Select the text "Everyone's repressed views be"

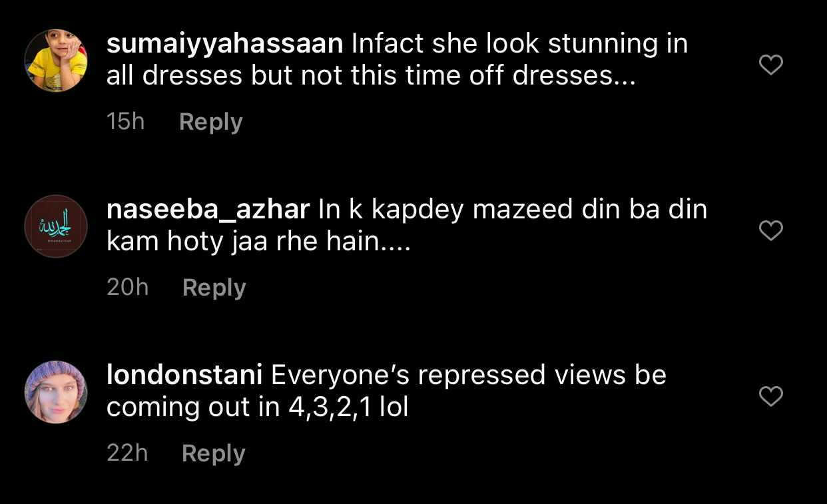click(x=469, y=376)
